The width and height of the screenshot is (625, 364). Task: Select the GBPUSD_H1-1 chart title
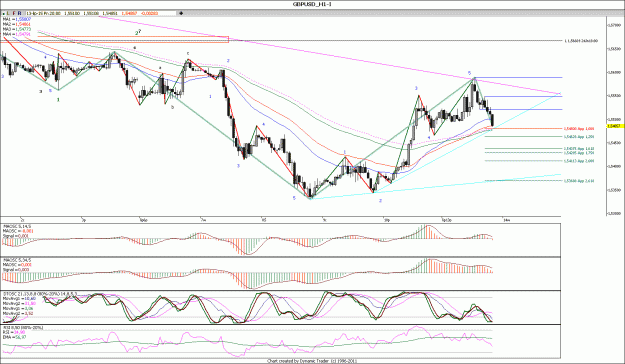coord(312,4)
